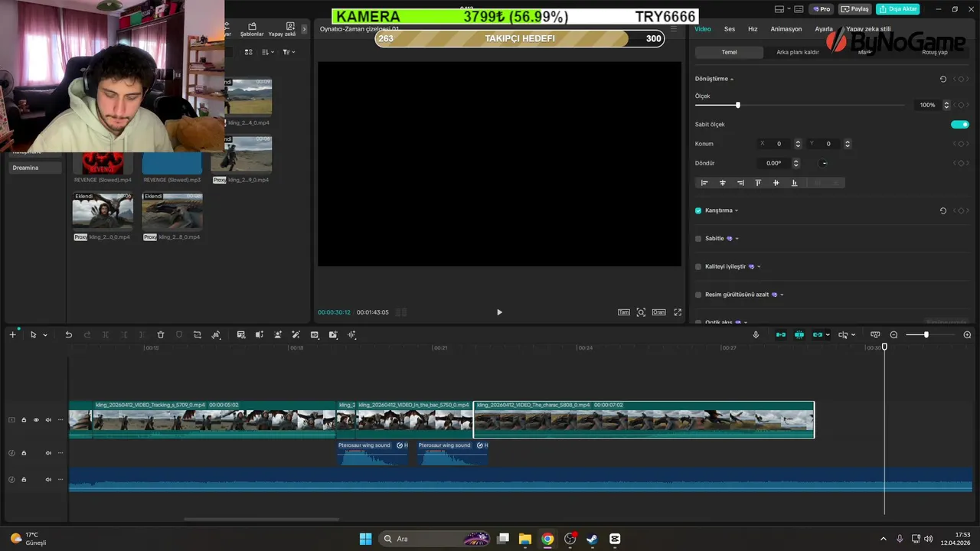
Task: Click the player focus/snapshot frame icon
Action: click(x=642, y=312)
